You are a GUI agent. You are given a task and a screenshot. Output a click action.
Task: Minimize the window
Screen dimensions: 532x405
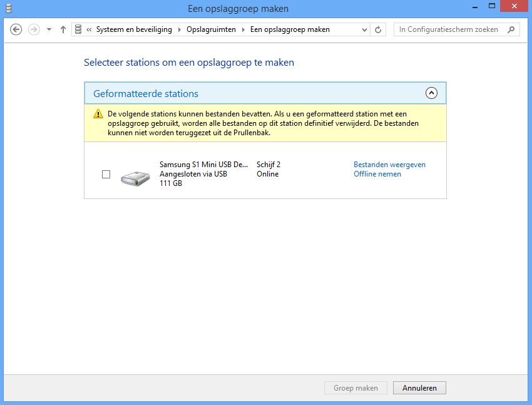click(475, 7)
